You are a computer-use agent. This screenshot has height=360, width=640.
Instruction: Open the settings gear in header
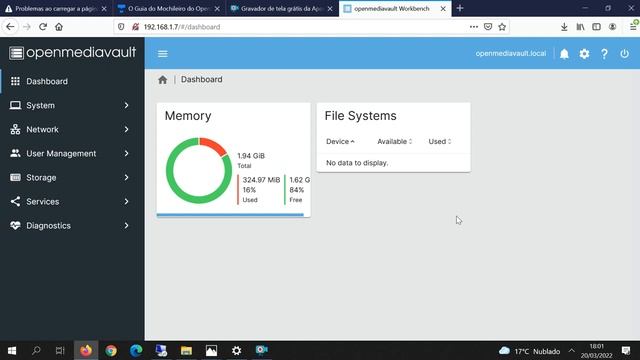tap(584, 54)
